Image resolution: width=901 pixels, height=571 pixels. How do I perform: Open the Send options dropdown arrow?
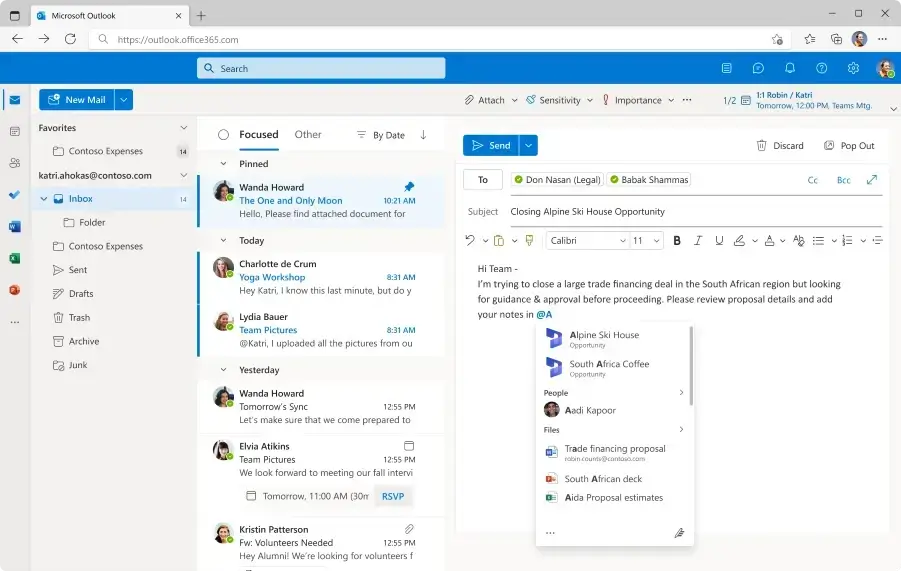pyautogui.click(x=529, y=145)
